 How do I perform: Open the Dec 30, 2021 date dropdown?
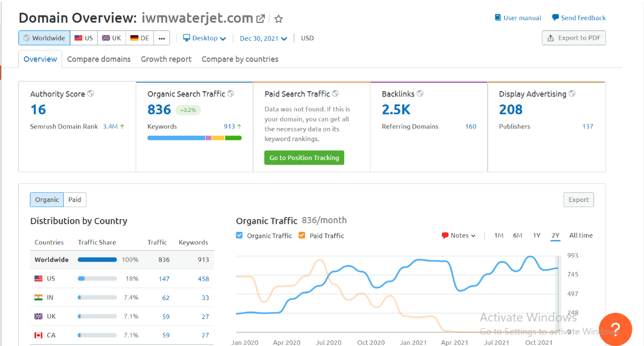point(263,38)
